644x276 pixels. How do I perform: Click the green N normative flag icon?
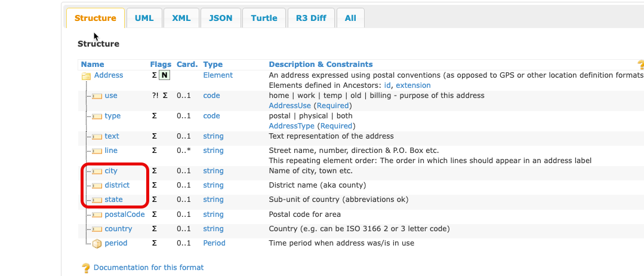tap(164, 76)
